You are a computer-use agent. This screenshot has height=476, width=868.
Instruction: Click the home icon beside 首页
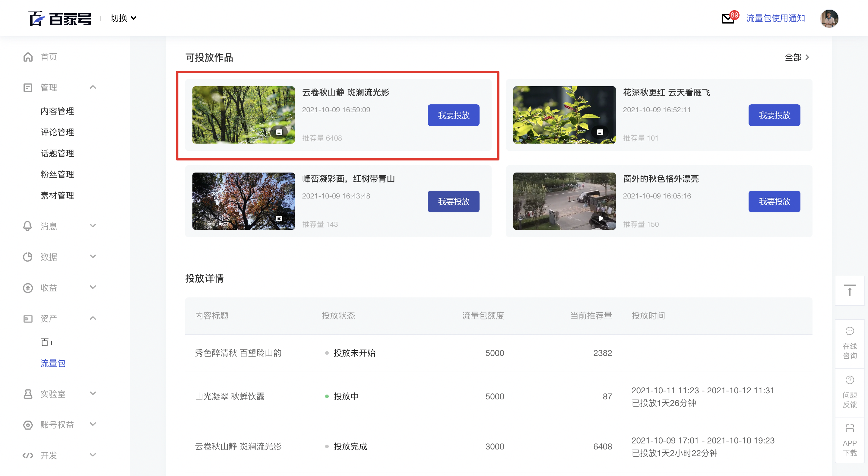28,57
